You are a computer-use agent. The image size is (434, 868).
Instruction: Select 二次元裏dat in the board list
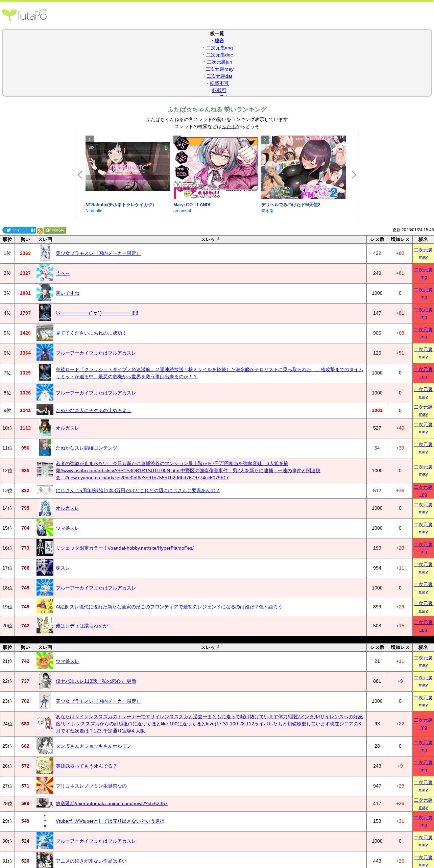click(x=219, y=76)
